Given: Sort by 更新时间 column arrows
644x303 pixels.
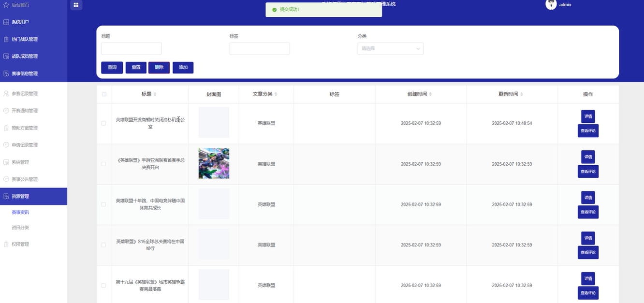Looking at the screenshot, I should (x=521, y=94).
